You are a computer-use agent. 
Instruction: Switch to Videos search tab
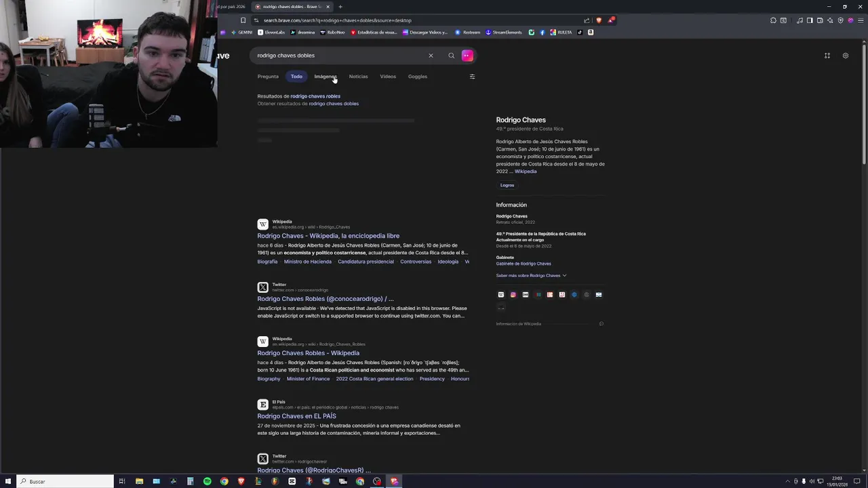tap(388, 77)
